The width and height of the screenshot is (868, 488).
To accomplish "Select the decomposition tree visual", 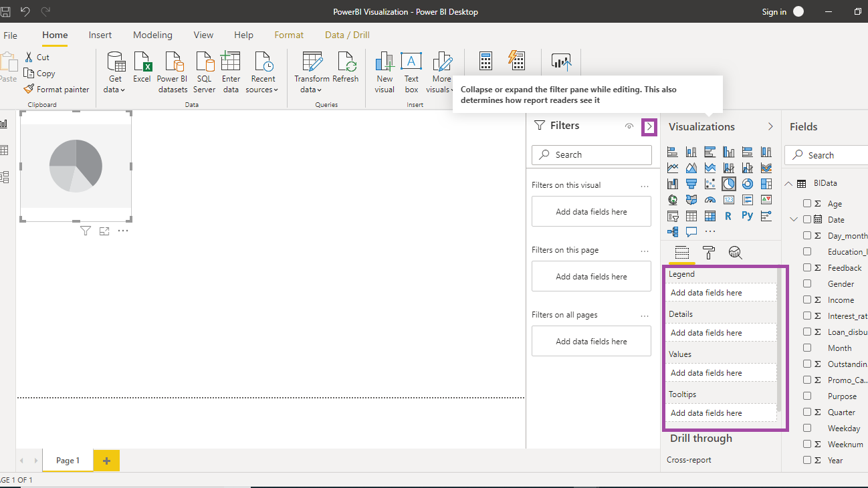I will [x=673, y=232].
